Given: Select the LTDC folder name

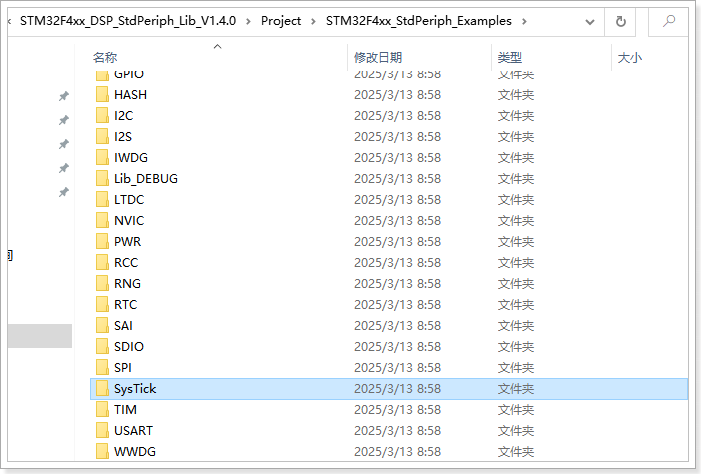Looking at the screenshot, I should (129, 199).
